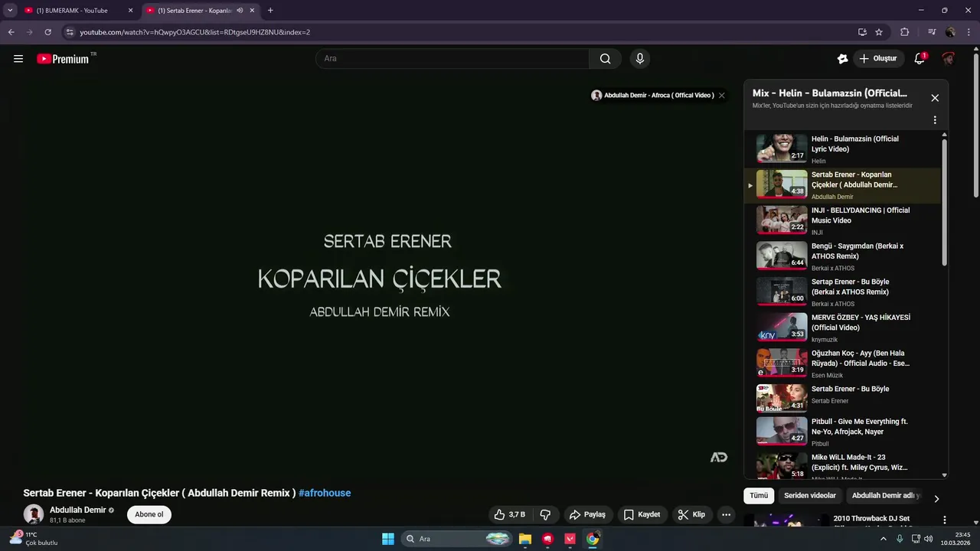980x551 pixels.
Task: Play INJI - BELLYDANCING in the playlist
Action: pyautogui.click(x=842, y=220)
